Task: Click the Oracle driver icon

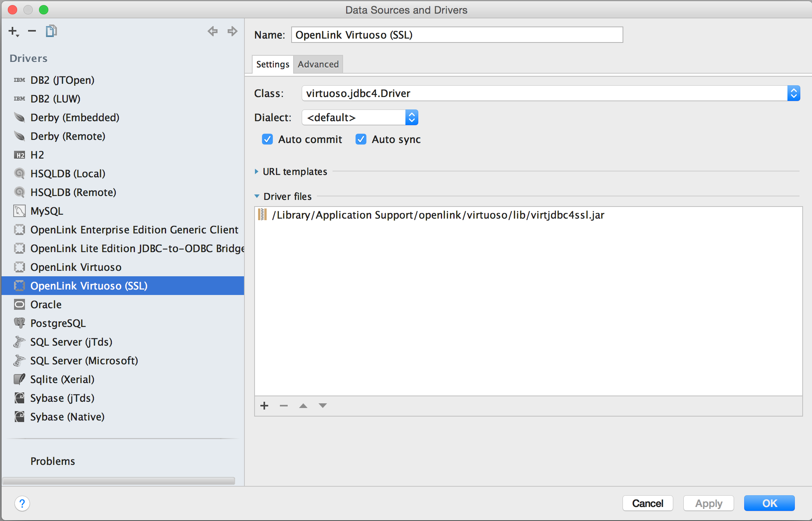Action: [x=19, y=304]
